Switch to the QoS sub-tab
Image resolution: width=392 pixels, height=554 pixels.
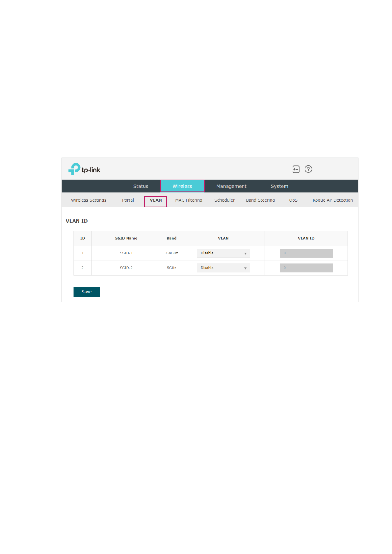pos(293,200)
